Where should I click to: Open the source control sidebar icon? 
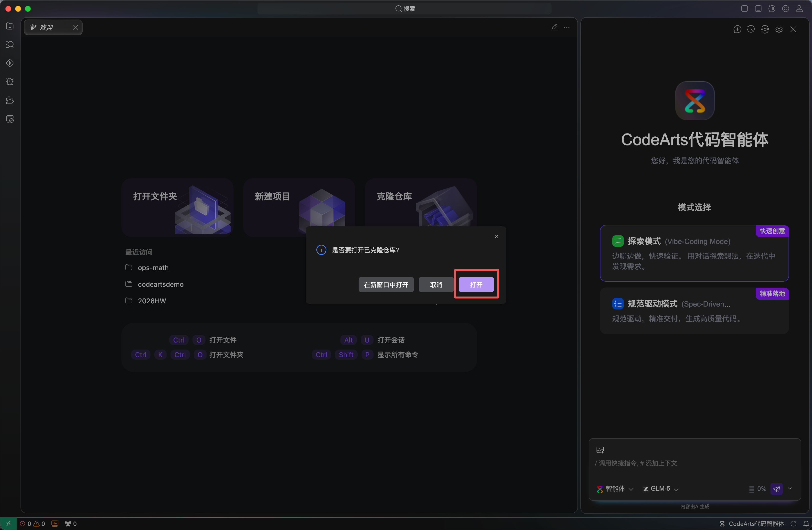(10, 63)
